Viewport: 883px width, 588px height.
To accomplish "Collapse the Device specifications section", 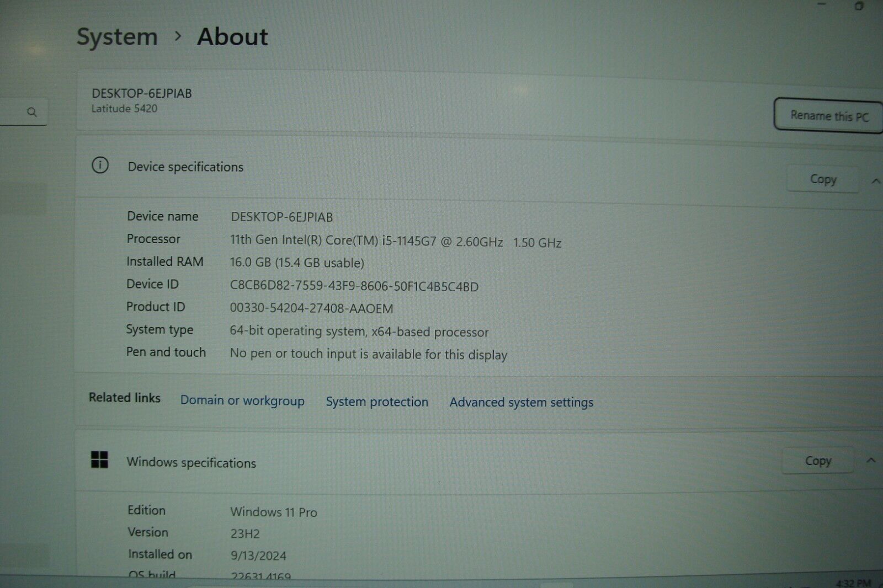I will [876, 181].
